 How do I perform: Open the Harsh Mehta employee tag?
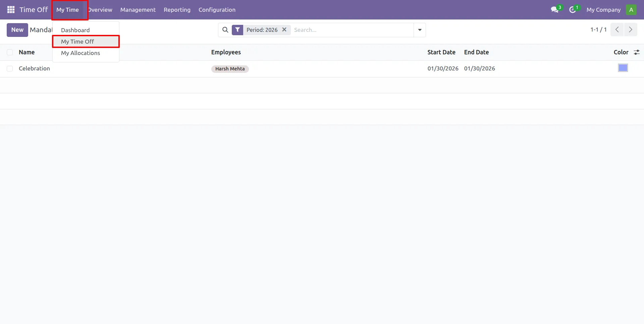click(x=230, y=69)
